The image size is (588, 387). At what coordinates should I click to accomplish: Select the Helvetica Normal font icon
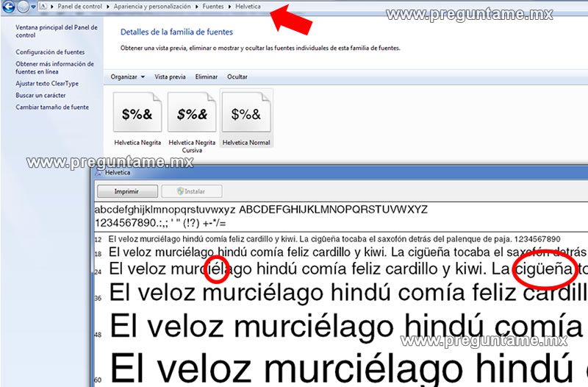pyautogui.click(x=246, y=113)
